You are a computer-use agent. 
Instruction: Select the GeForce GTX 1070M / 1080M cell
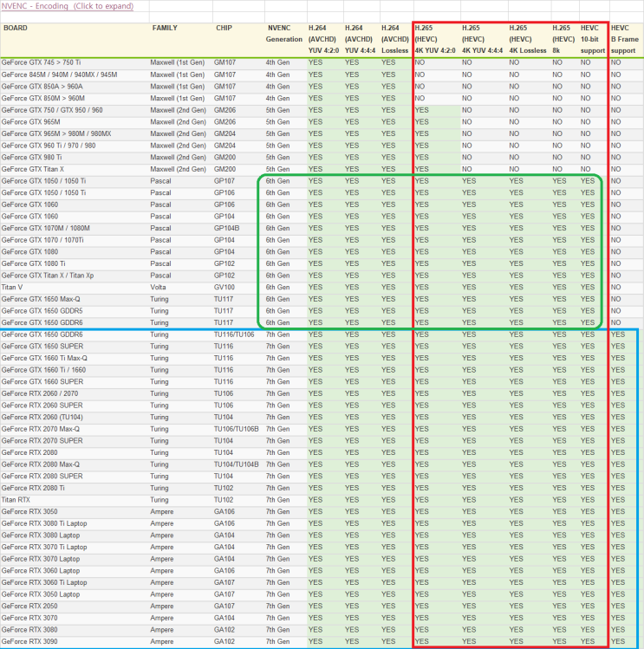click(x=46, y=228)
